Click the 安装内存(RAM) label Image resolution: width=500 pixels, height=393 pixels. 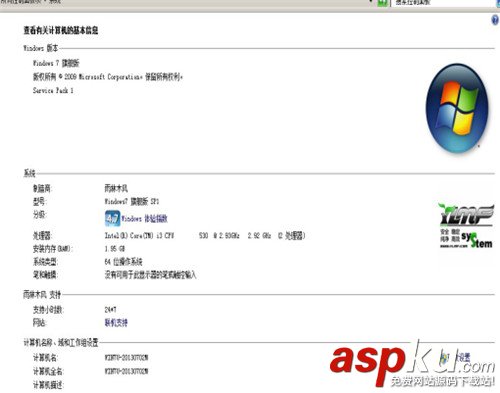click(52, 249)
